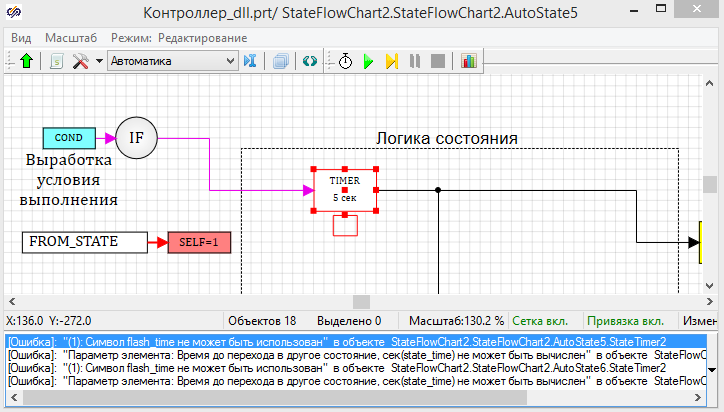Screen dimensions: 724x412
Task: Click the error log horizontal scrollbar thumb
Action: pyautogui.click(x=275, y=397)
